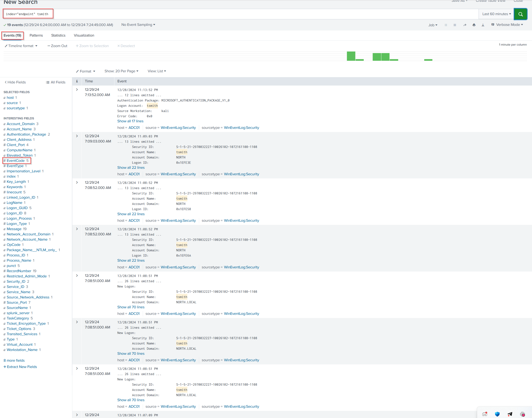Open the Job menu
The width and height of the screenshot is (532, 418).
click(433, 25)
